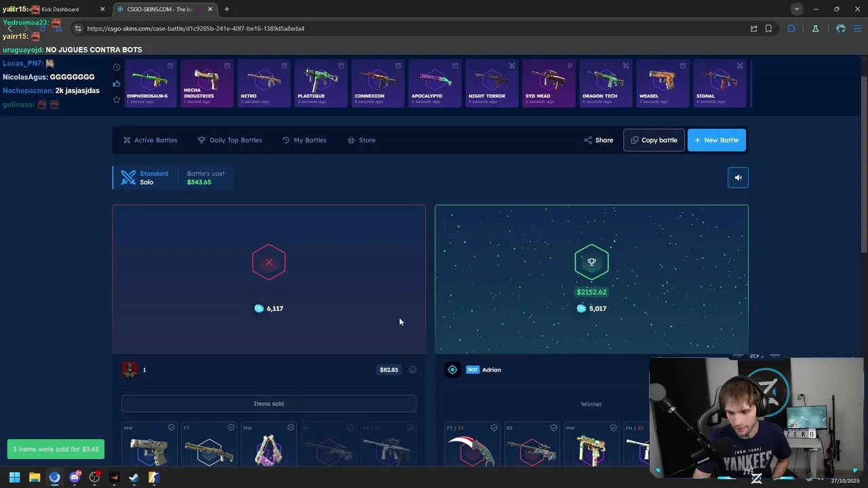Toggle shield mark on Adrian's MW SMG
This screenshot has height=488, width=868.
614,428
